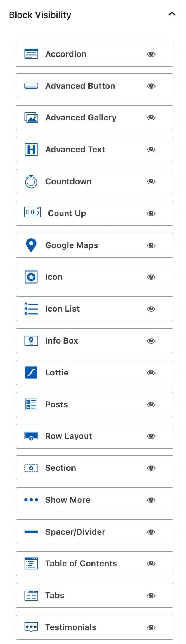
Task: Toggle visibility of Spacer/Divider block
Action: click(x=151, y=532)
